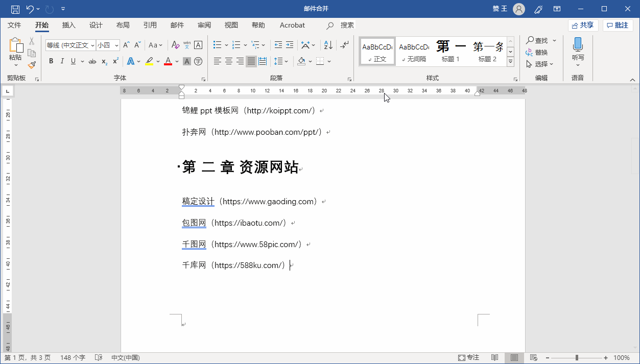Viewport: 640px width, 364px height.
Task: Open the font size dropdown
Action: [x=116, y=45]
